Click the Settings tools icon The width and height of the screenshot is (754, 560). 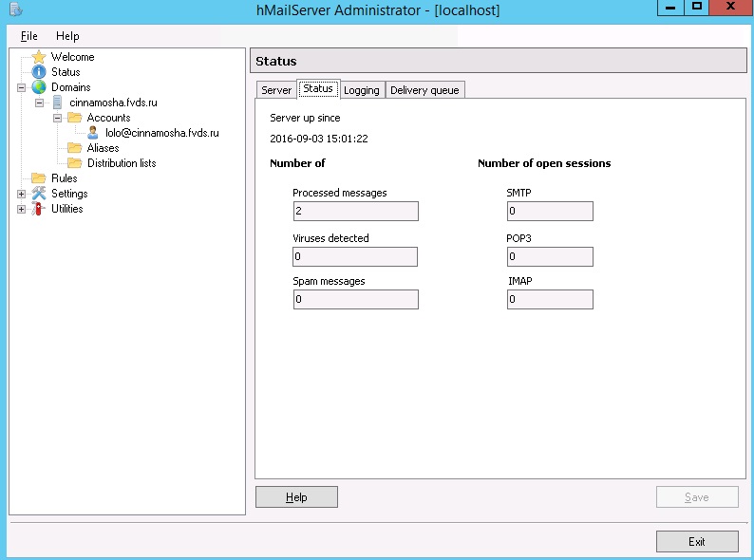pyautogui.click(x=39, y=194)
